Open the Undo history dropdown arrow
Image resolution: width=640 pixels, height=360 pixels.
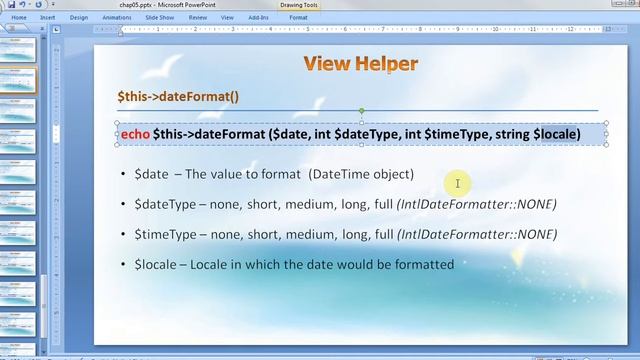tap(29, 4)
